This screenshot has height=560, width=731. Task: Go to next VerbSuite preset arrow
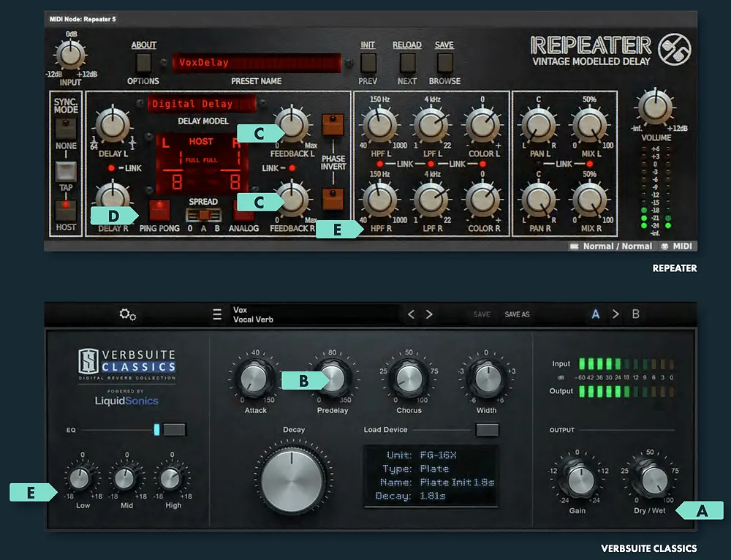[429, 314]
